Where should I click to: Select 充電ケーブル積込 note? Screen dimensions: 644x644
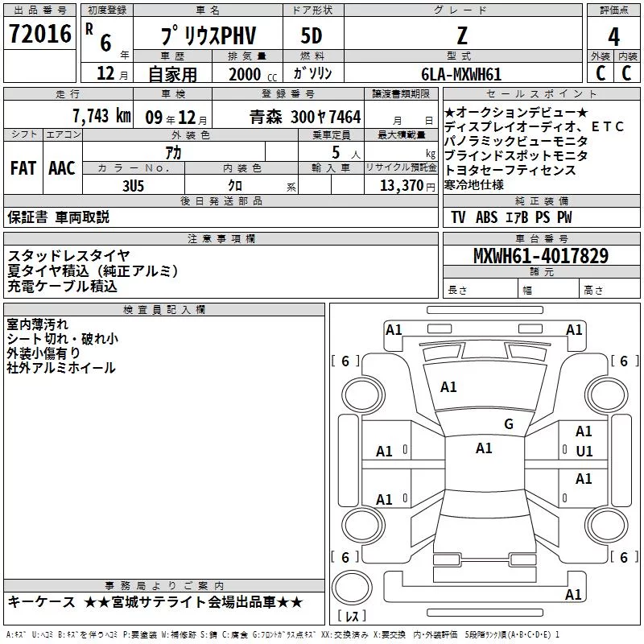pos(63,286)
